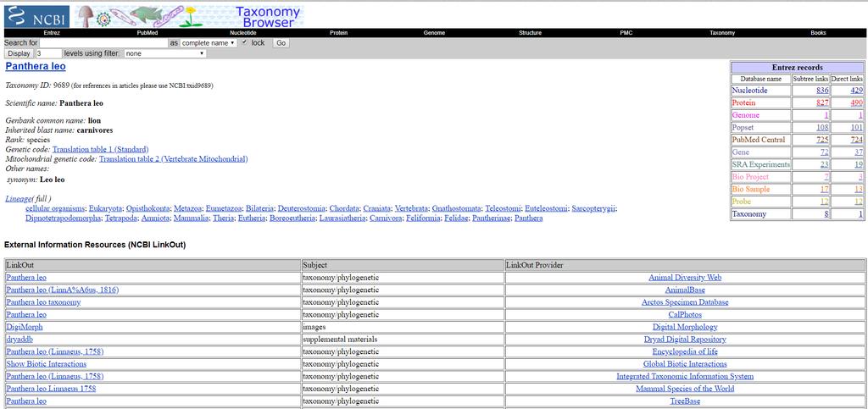This screenshot has height=409, width=868.
Task: Open the AnimalBase provider link
Action: 685,290
